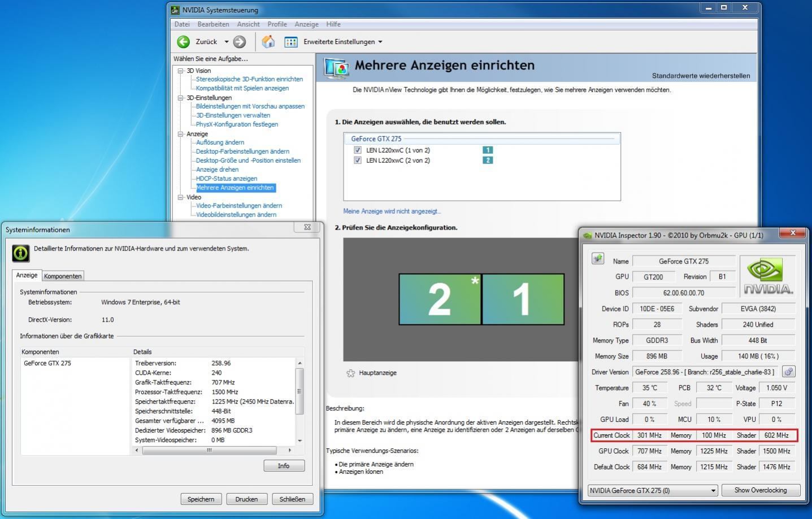812x519 pixels.
Task: Switch to the Komponenten tab
Action: [x=63, y=276]
